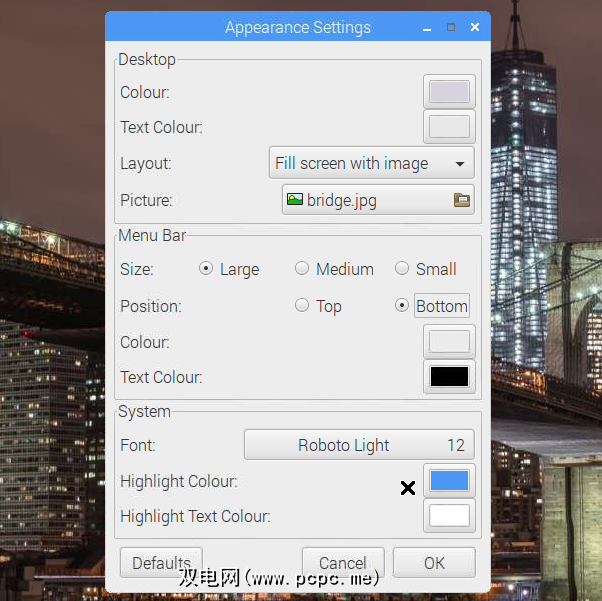Set menu bar position to Top

[x=302, y=306]
